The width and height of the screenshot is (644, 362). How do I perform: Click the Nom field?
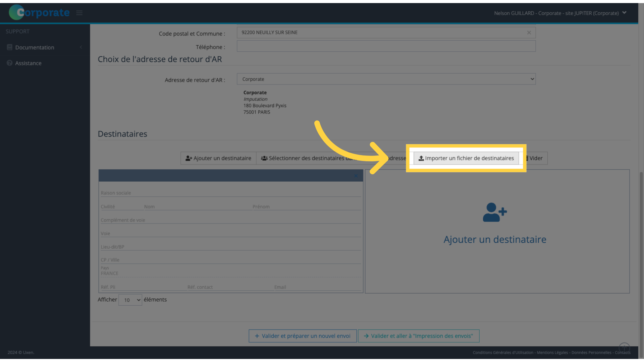198,206
